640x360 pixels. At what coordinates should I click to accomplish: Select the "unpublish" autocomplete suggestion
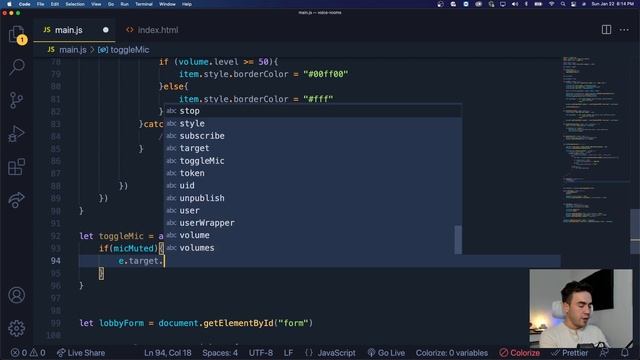click(x=313, y=198)
